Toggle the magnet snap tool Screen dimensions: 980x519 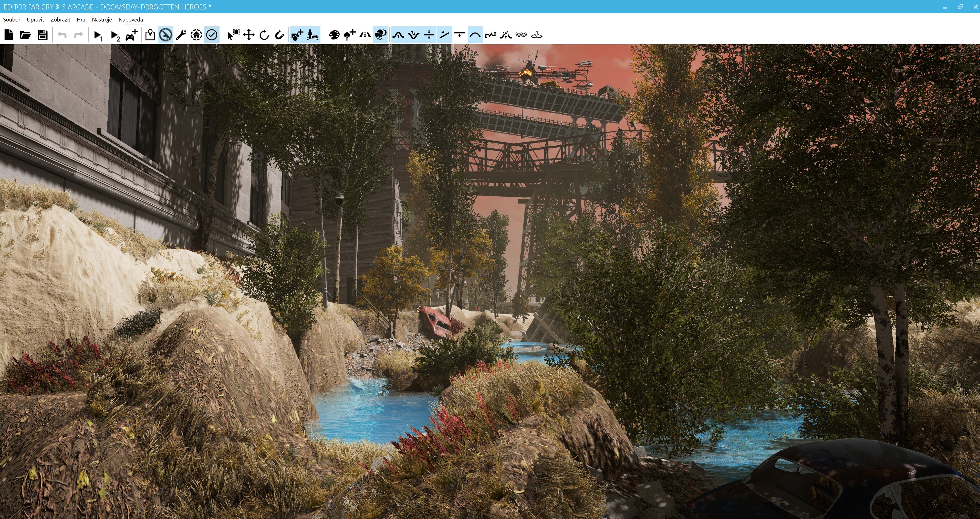[x=280, y=35]
